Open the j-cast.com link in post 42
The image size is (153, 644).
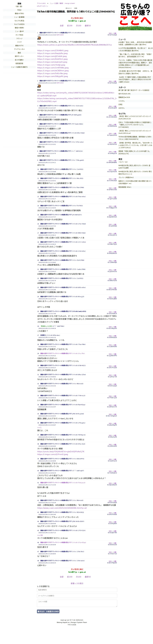coord(62,508)
